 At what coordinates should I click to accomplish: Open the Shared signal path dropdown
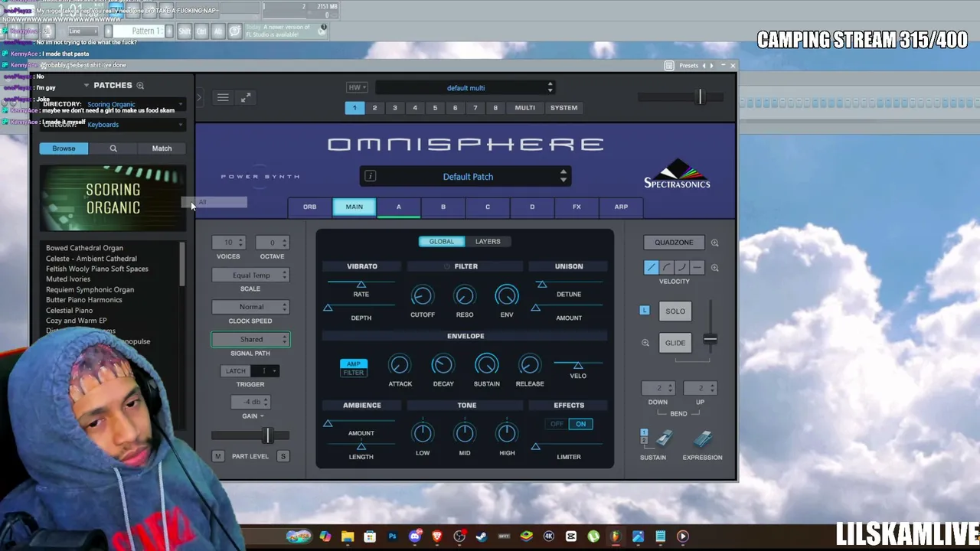pyautogui.click(x=251, y=340)
